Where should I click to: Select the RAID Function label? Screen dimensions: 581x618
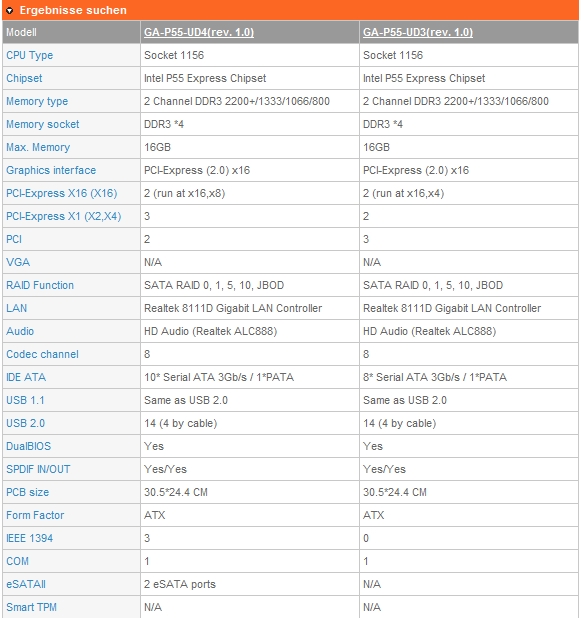click(40, 285)
